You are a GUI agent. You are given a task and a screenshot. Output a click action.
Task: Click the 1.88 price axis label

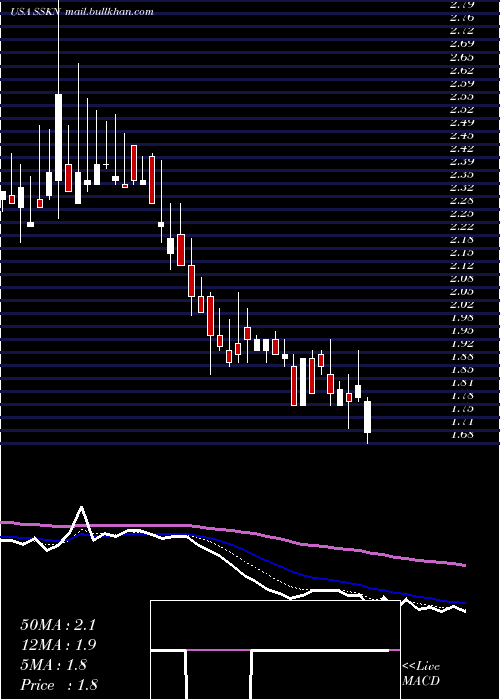[461, 357]
